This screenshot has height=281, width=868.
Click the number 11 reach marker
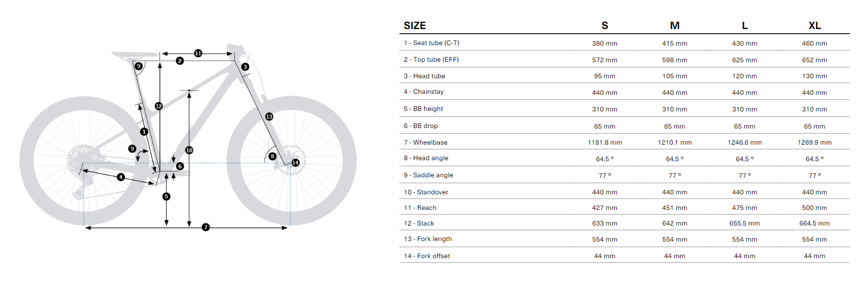point(198,53)
